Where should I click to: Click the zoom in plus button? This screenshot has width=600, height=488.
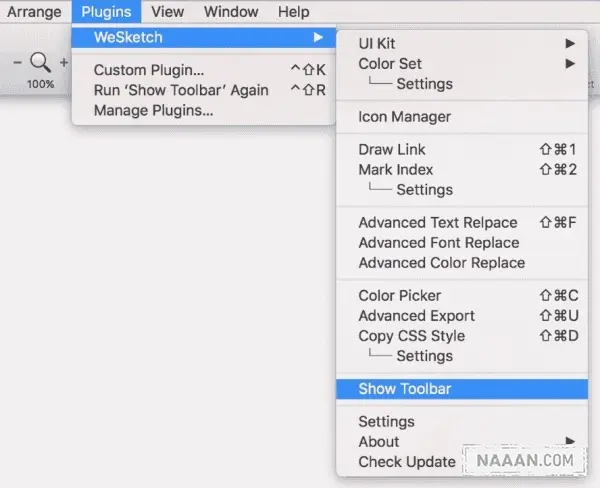[x=64, y=62]
